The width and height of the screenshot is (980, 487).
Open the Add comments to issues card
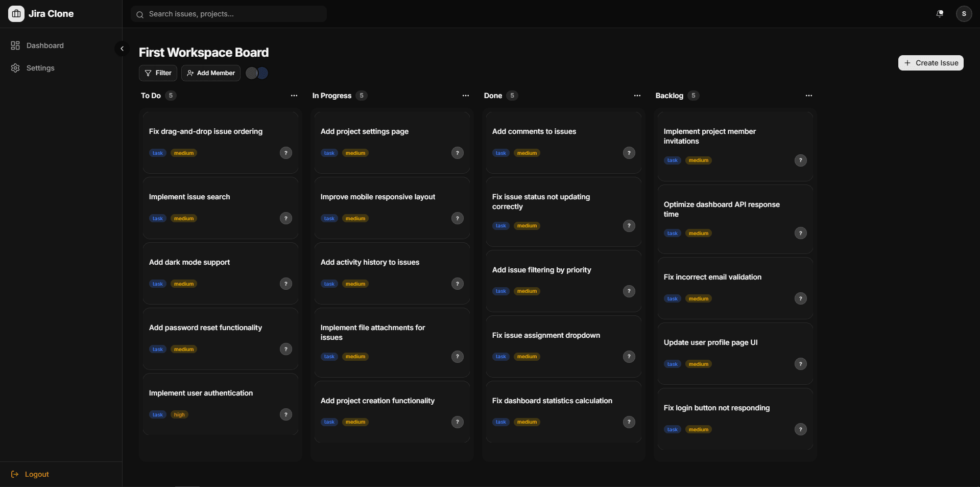coord(564,143)
